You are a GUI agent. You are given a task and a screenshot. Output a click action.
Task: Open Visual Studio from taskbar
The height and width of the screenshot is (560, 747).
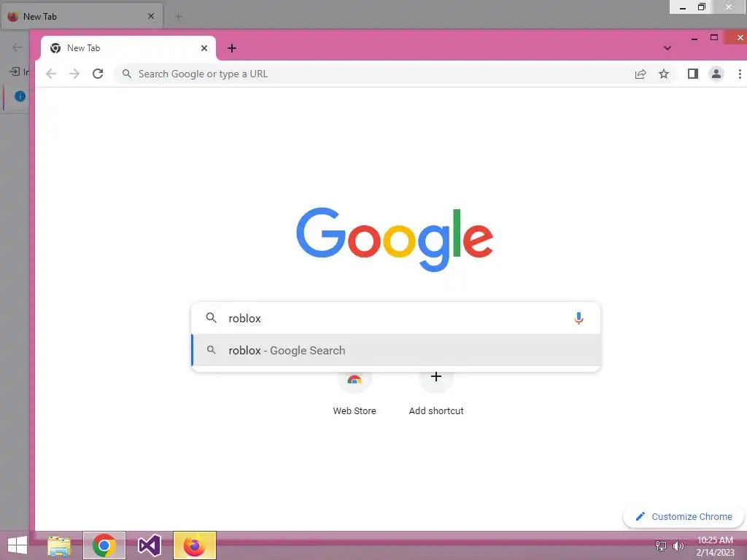pos(149,545)
